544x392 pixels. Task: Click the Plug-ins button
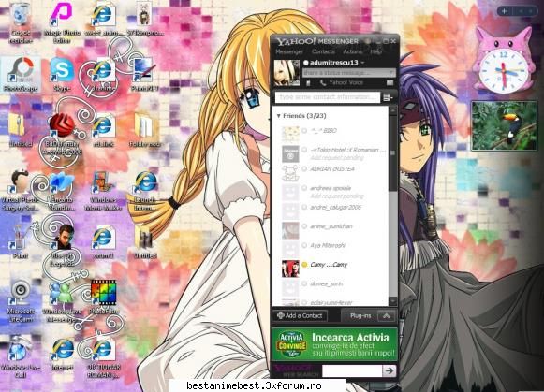pyautogui.click(x=360, y=315)
